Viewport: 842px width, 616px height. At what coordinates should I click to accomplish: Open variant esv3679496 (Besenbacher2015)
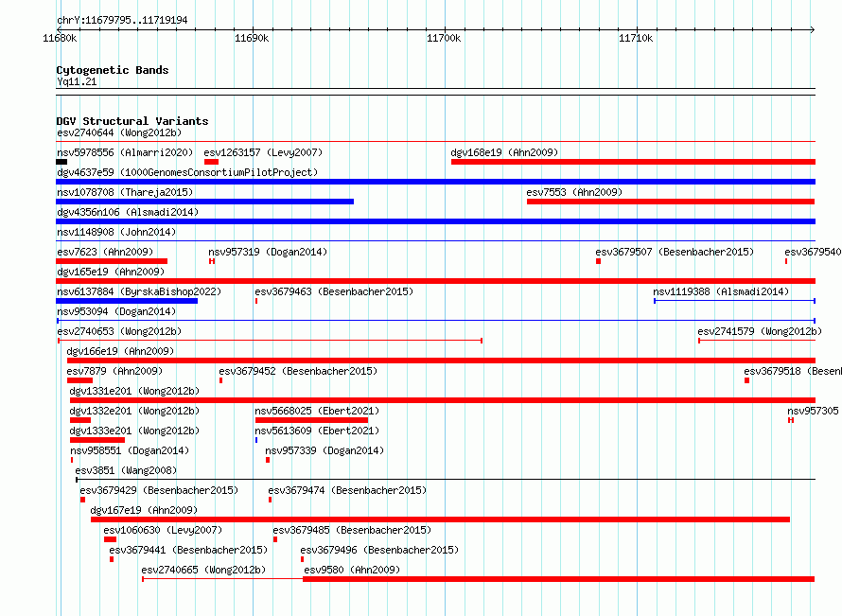tap(379, 550)
